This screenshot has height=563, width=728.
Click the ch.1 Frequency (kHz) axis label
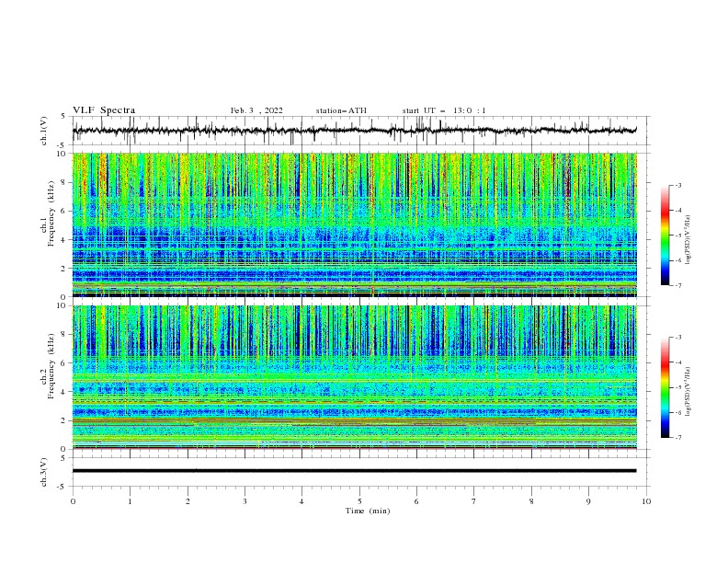coord(48,214)
